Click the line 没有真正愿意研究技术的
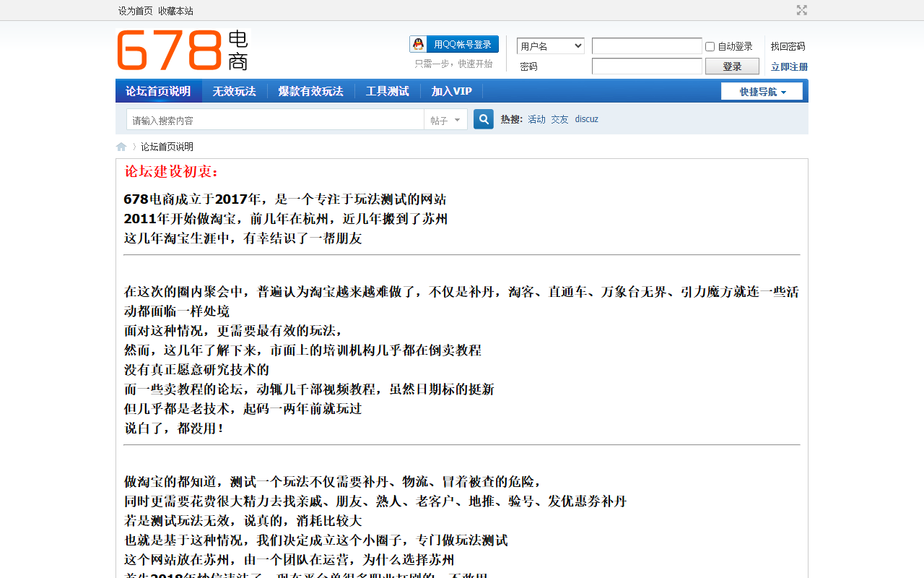The height and width of the screenshot is (578, 924). point(196,370)
